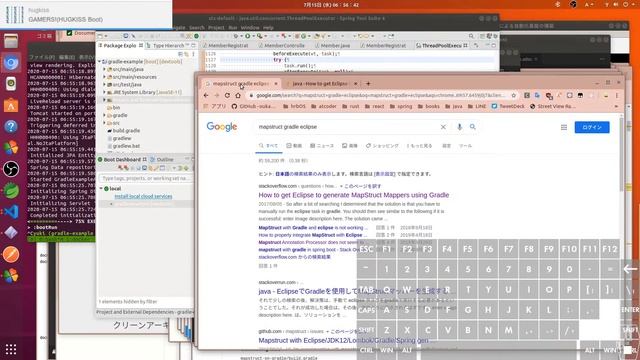This screenshot has width=640, height=360.
Task: Open Spring Tool Suite from the dock
Action: tap(11, 190)
